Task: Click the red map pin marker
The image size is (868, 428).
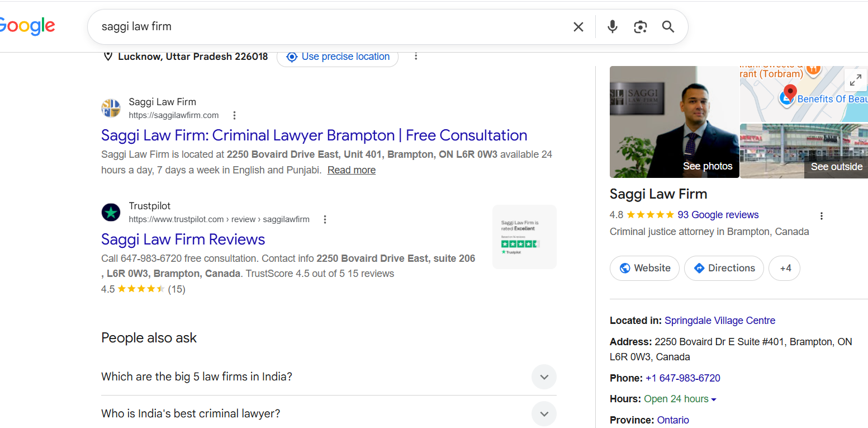Action: tap(790, 93)
